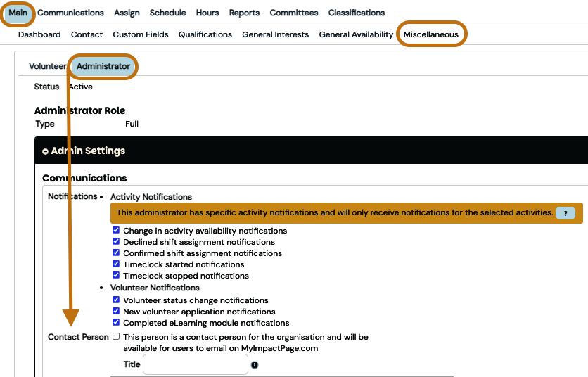The height and width of the screenshot is (377, 588).
Task: Disable Volunteer status change notifications
Action: tap(116, 300)
